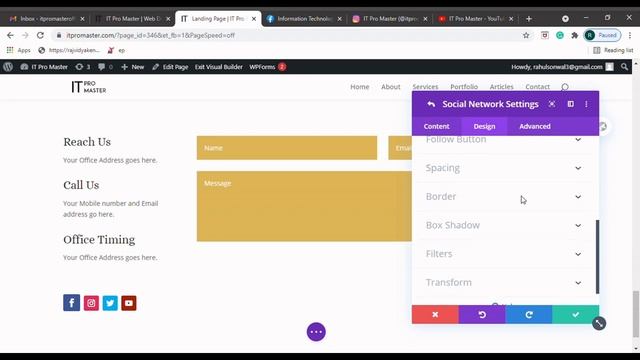Expand the Spacing section

(503, 168)
